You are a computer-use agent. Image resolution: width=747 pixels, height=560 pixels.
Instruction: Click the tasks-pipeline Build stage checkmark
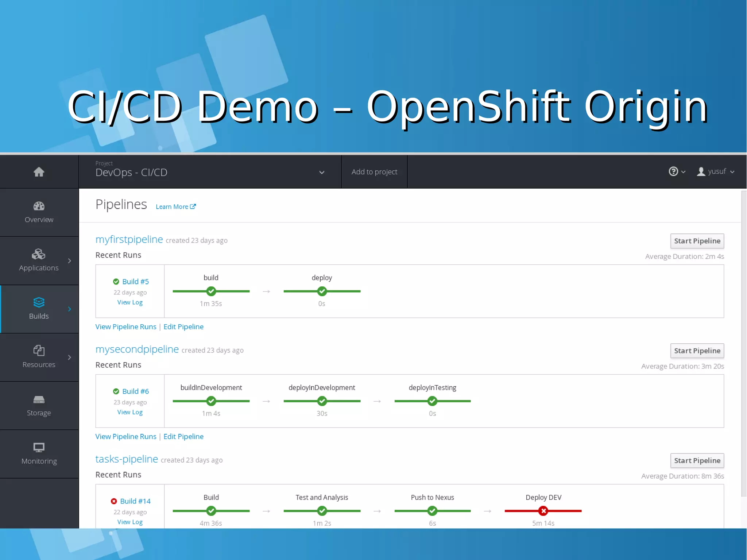point(211,511)
